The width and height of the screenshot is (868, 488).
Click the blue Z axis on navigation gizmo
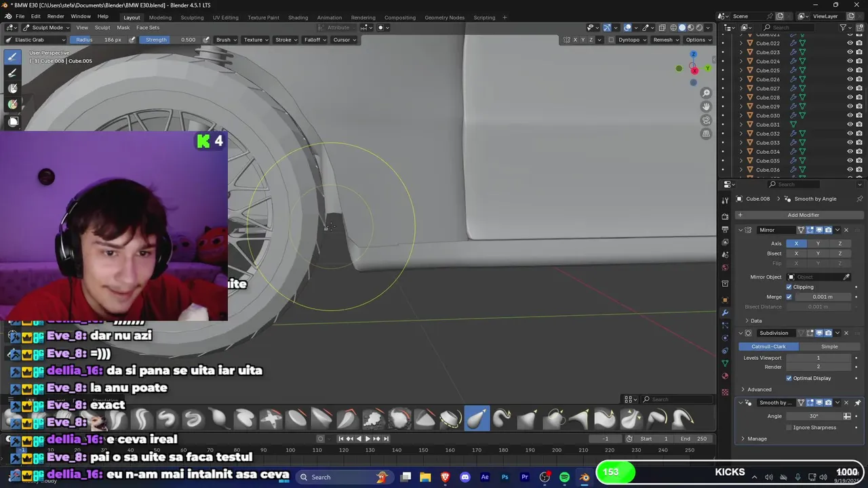pos(693,54)
